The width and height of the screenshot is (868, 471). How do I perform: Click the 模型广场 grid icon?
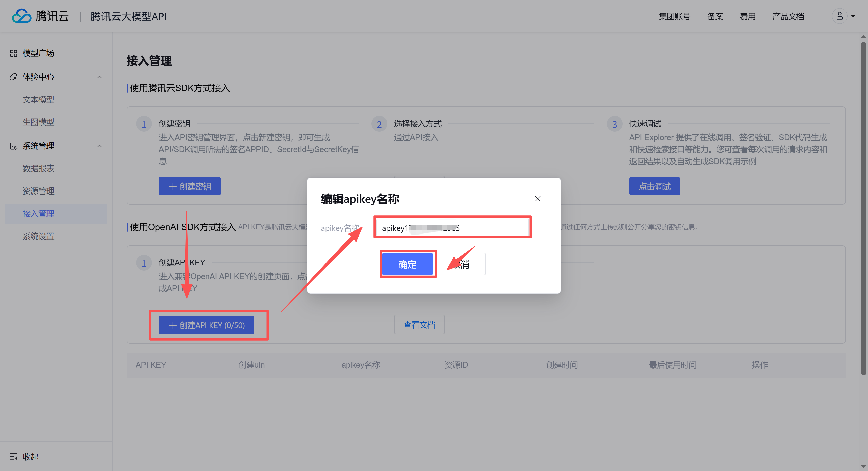tap(14, 53)
